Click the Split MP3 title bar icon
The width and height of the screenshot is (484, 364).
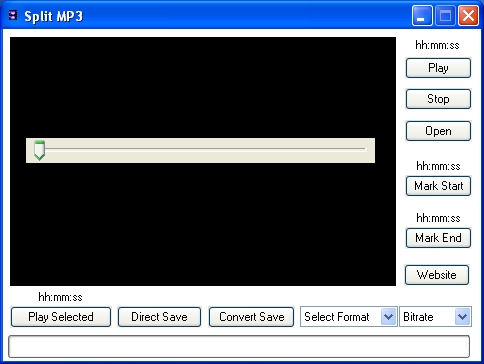[x=13, y=15]
